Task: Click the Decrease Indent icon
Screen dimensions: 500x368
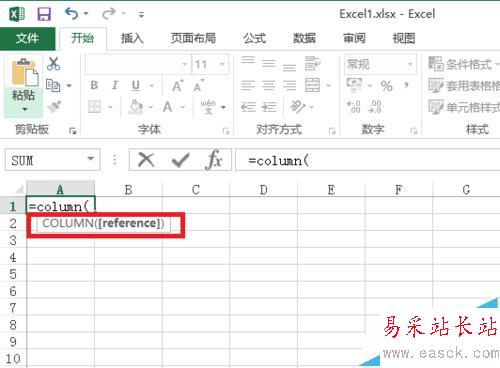Action: coord(248,107)
